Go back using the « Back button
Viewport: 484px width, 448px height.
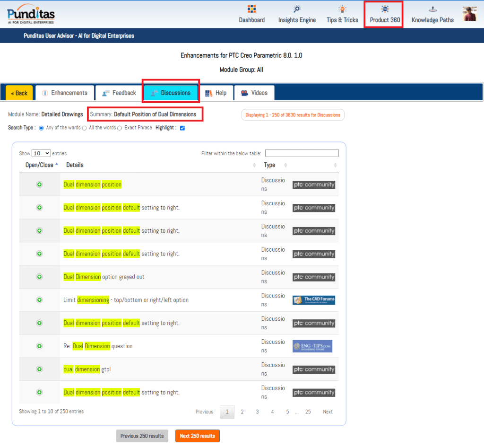[x=19, y=93]
